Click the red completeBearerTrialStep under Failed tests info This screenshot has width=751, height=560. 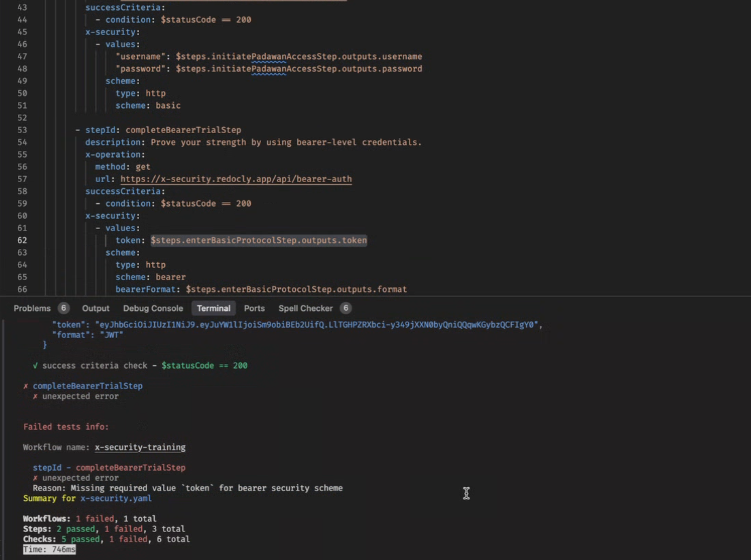[x=130, y=467]
